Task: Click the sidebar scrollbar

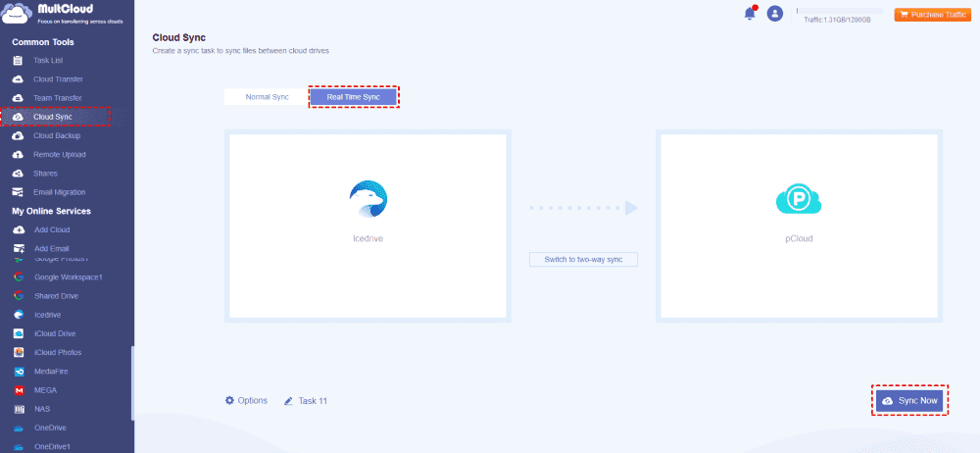Action: pyautogui.click(x=132, y=383)
